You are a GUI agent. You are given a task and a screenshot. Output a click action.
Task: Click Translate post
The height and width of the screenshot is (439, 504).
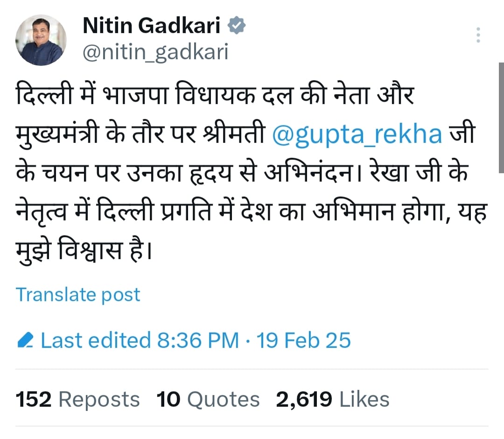pos(78,295)
